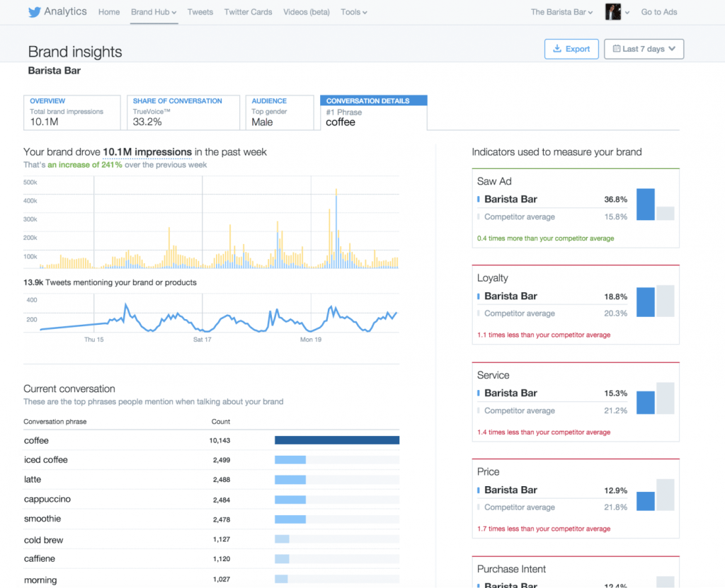Open the Twitter Cards page
The height and width of the screenshot is (588, 725).
pyautogui.click(x=248, y=12)
